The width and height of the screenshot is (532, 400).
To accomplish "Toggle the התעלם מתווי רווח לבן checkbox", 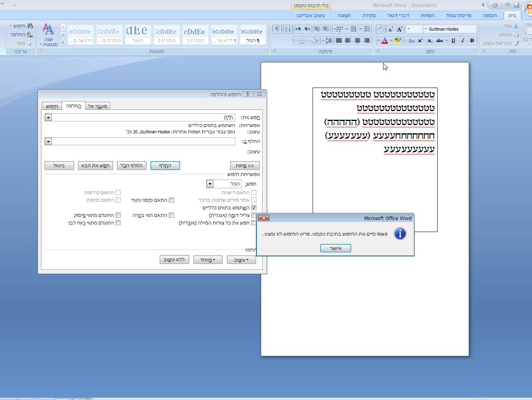I will click(118, 223).
